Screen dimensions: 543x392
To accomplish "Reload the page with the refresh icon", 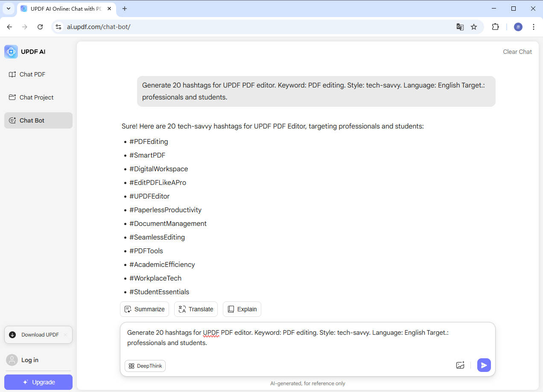I will click(x=40, y=27).
